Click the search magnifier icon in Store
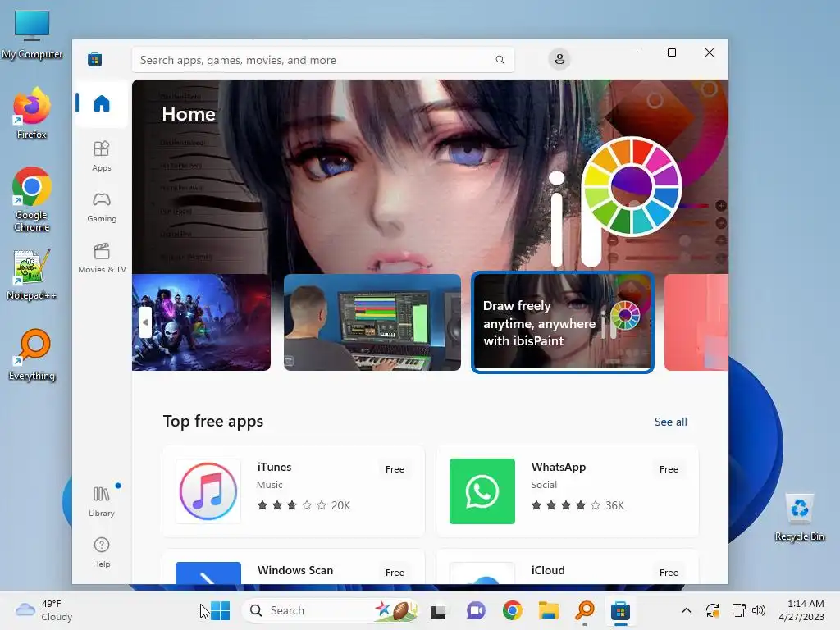 [500, 60]
